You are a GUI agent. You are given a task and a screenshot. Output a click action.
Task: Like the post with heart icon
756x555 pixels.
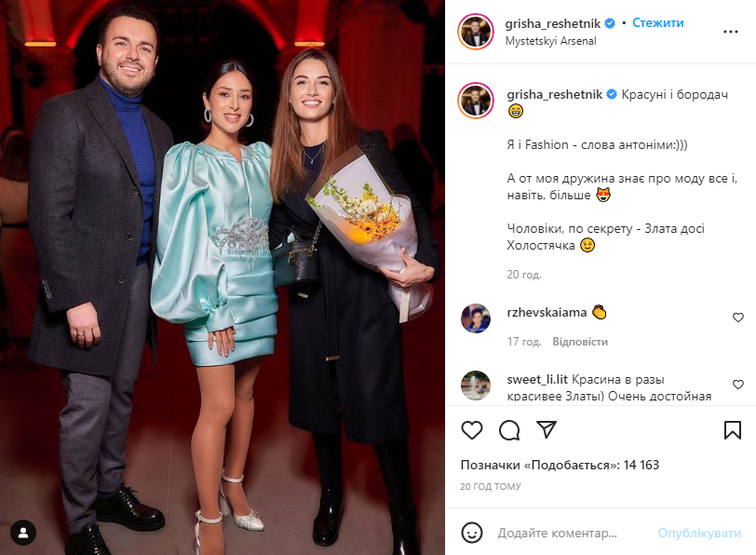[x=471, y=430]
